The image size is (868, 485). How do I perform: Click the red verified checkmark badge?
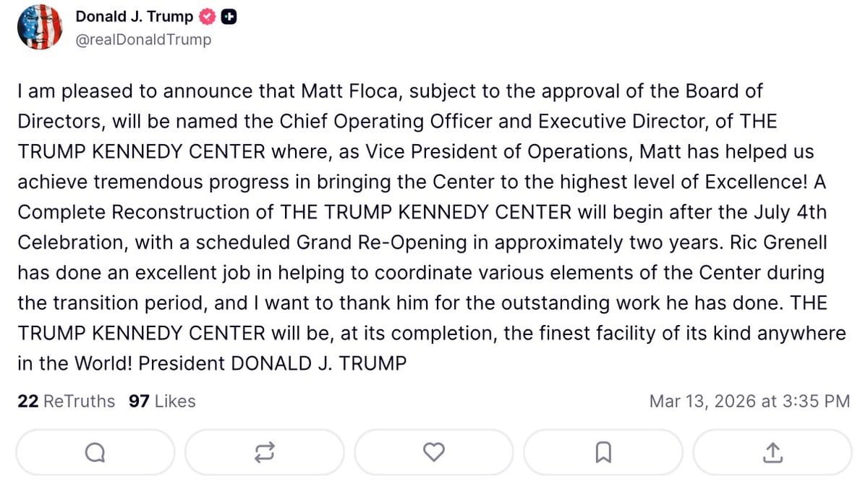point(208,17)
